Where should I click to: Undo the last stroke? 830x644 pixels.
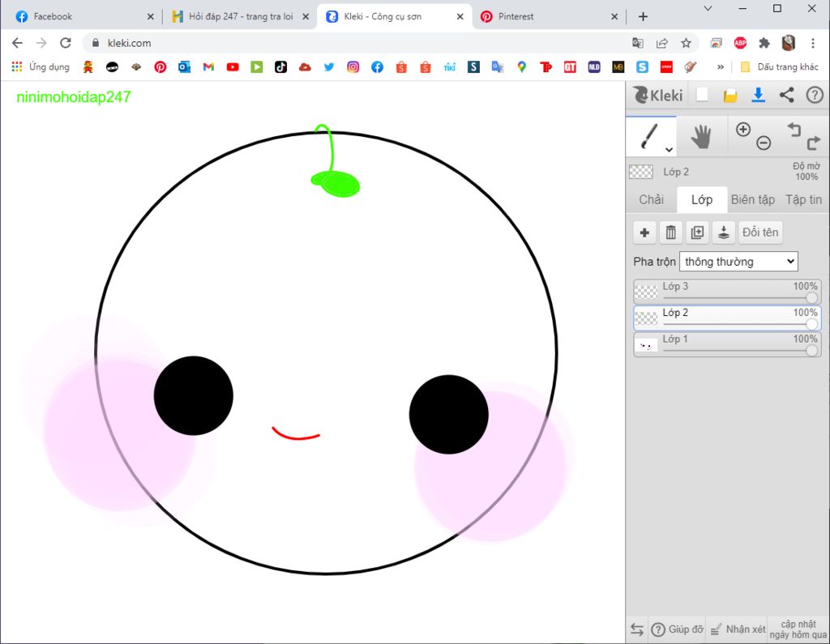tap(794, 130)
